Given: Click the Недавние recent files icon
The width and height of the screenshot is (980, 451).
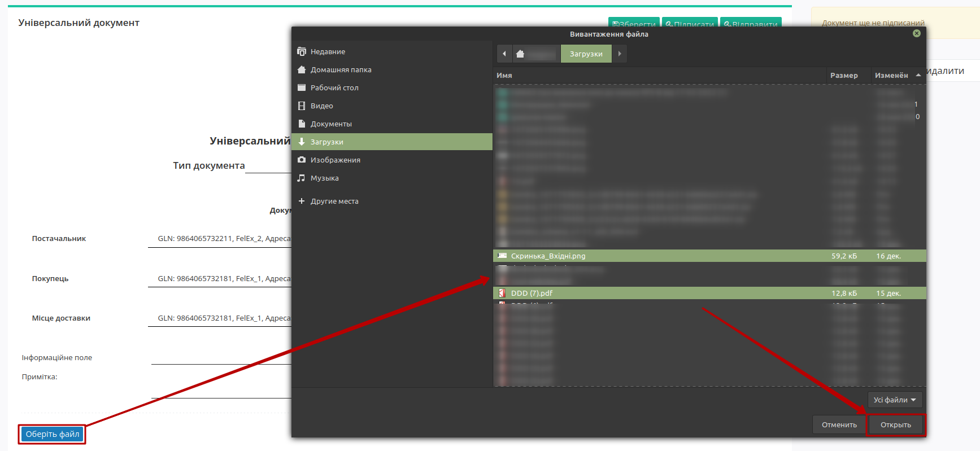Looking at the screenshot, I should [302, 51].
